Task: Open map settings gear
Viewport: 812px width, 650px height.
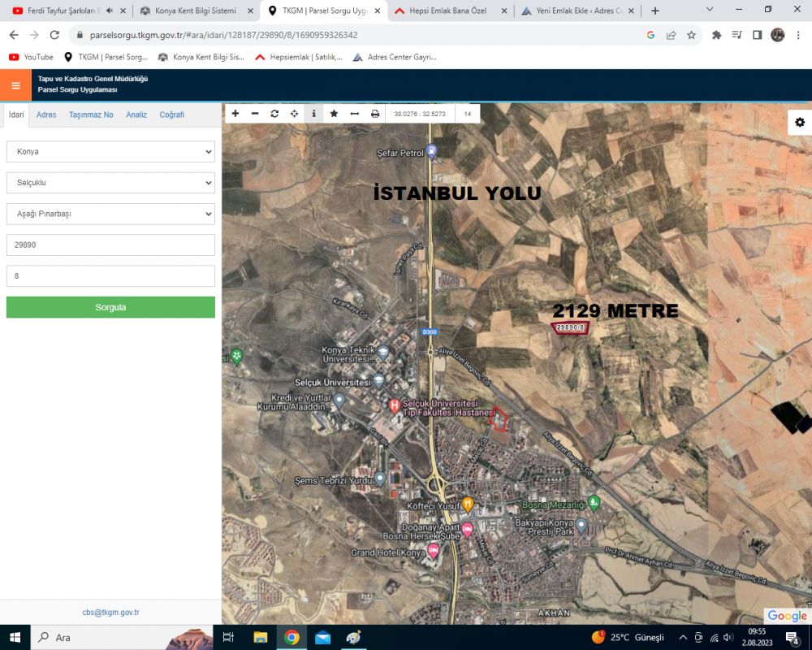Action: (x=800, y=123)
